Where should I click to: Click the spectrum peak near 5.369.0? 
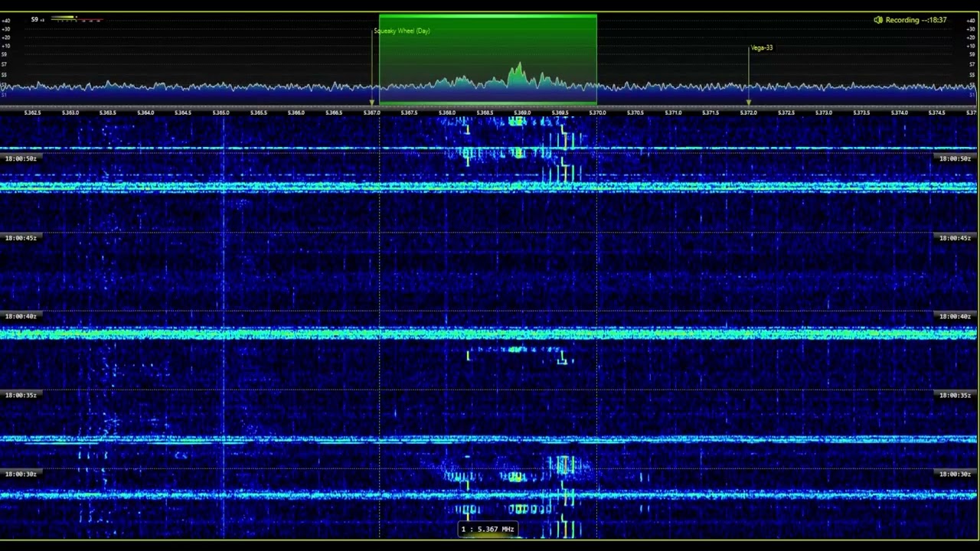(519, 73)
